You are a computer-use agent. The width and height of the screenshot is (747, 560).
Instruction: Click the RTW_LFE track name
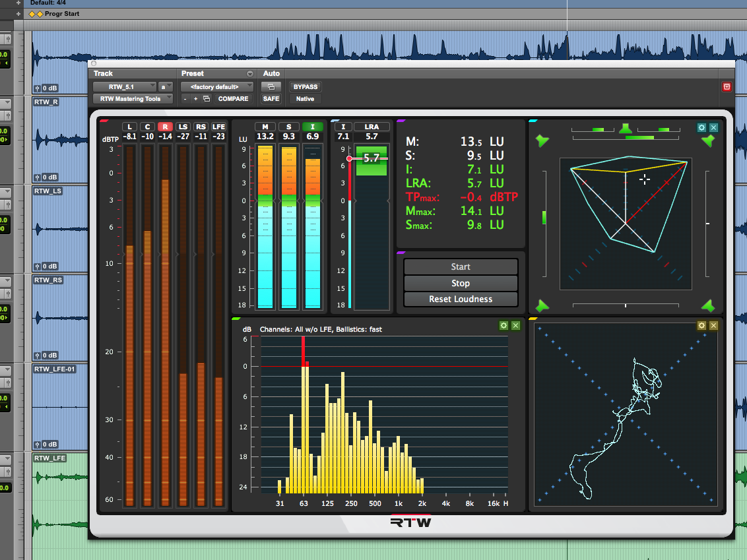click(x=49, y=458)
